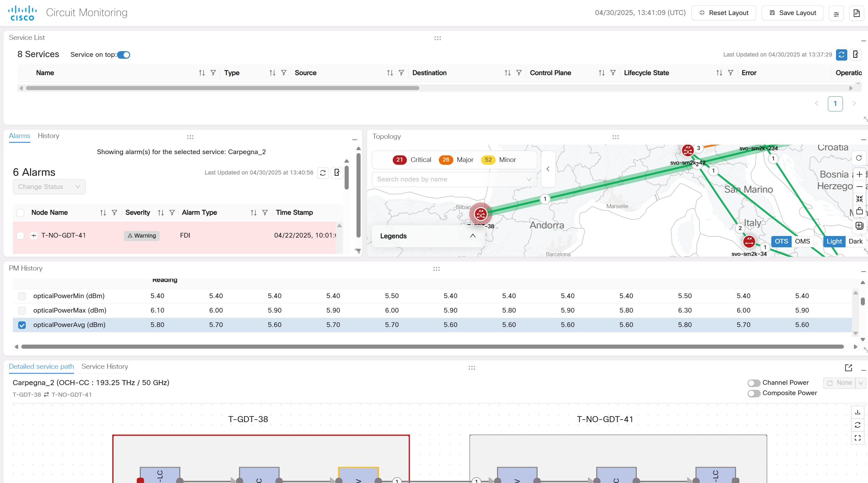Expand the T-NO-GDT-41 alarm row

point(34,236)
